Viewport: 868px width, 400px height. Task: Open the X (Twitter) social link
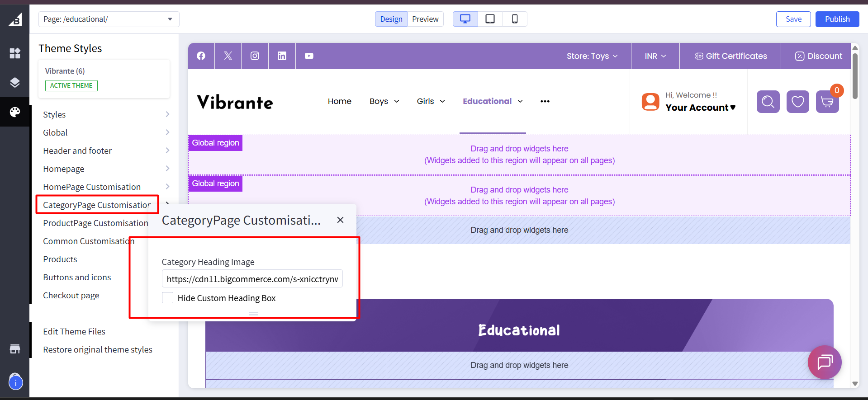coord(228,56)
